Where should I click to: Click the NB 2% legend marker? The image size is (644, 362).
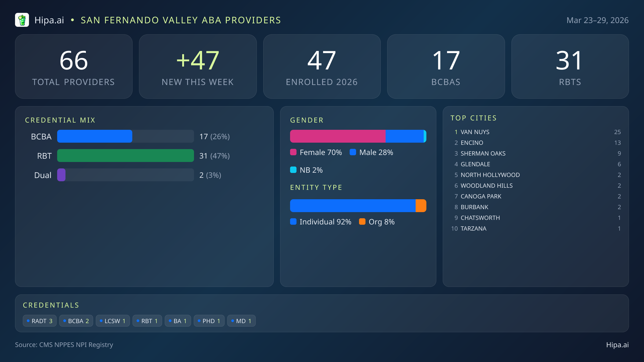[x=293, y=170]
